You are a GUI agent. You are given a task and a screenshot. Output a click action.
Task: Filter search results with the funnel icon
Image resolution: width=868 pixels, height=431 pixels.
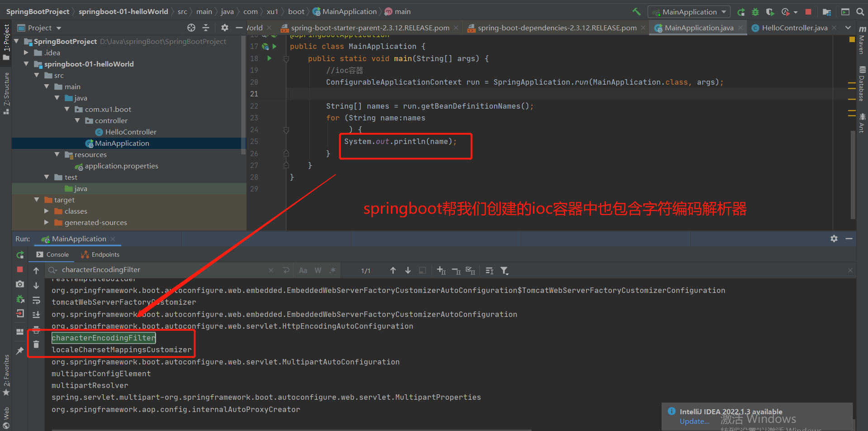click(x=504, y=270)
